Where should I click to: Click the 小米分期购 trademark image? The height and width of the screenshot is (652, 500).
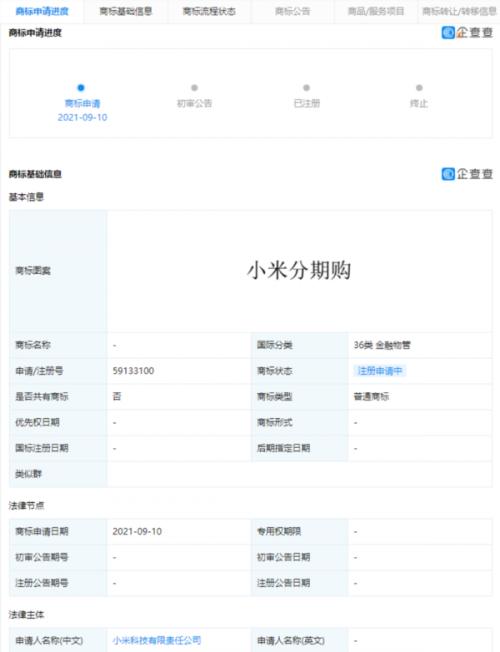299,270
